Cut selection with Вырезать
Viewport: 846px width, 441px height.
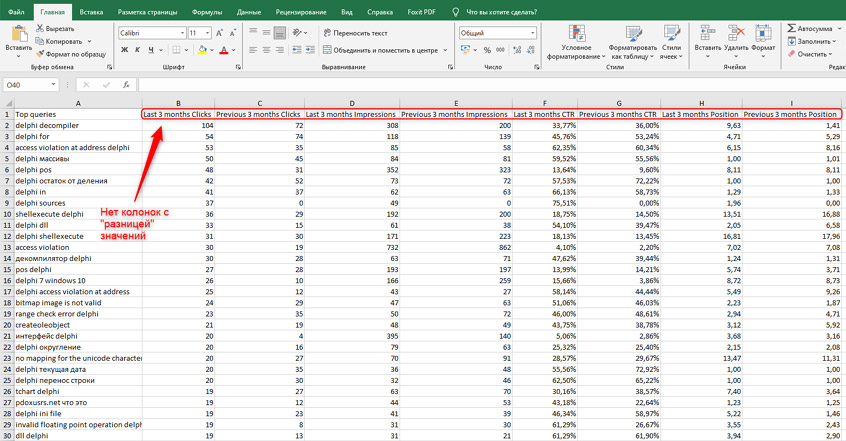point(56,29)
